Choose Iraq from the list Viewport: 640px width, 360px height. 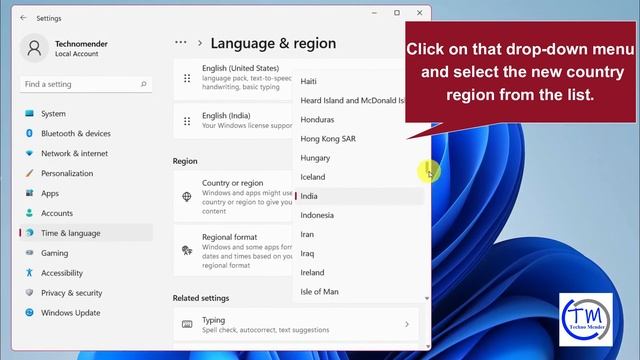[x=307, y=254]
